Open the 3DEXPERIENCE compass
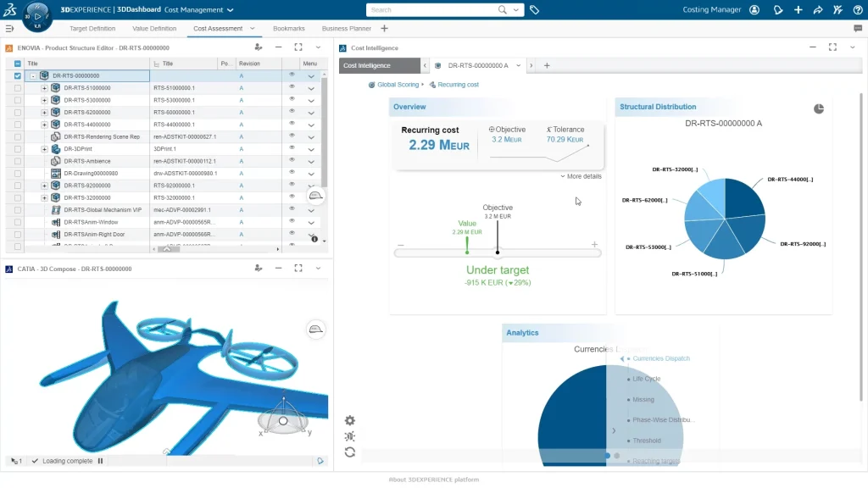This screenshot has width=868, height=488. [x=37, y=15]
